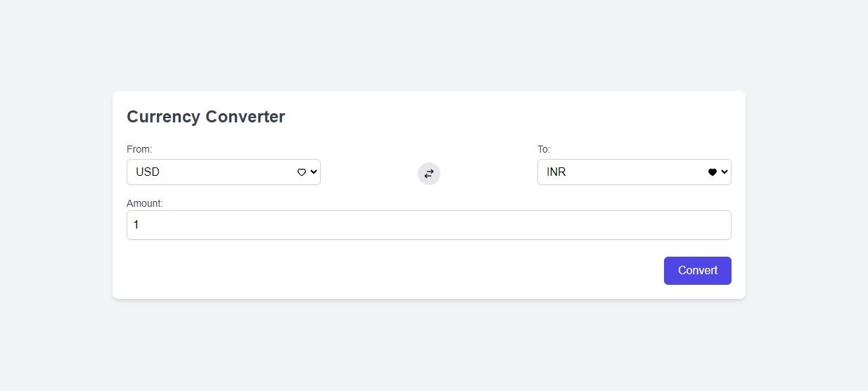Click the Amount: label

pyautogui.click(x=145, y=203)
